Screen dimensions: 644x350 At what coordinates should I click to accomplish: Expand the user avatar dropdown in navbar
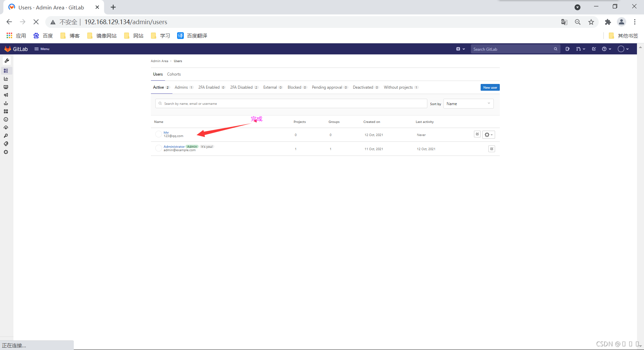623,49
